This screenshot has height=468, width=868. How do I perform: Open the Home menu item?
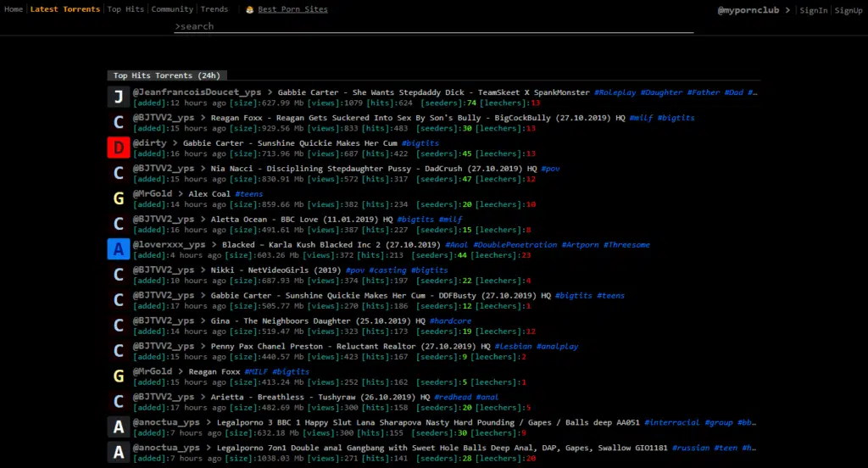coord(14,9)
